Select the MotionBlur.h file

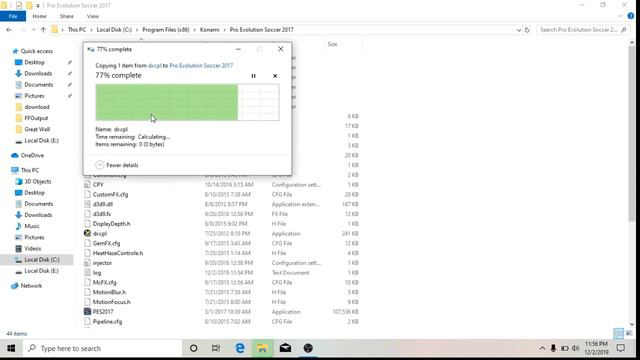click(109, 292)
